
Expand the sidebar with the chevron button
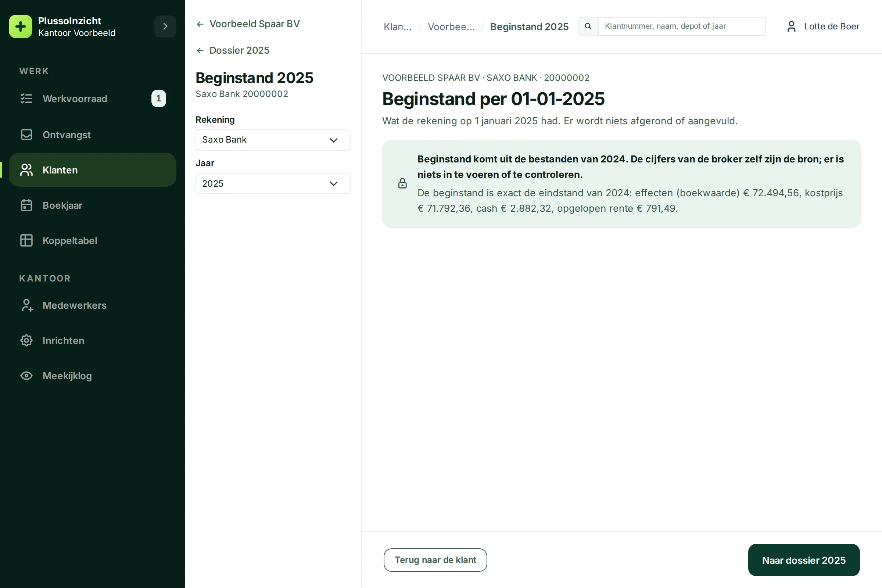click(x=165, y=26)
